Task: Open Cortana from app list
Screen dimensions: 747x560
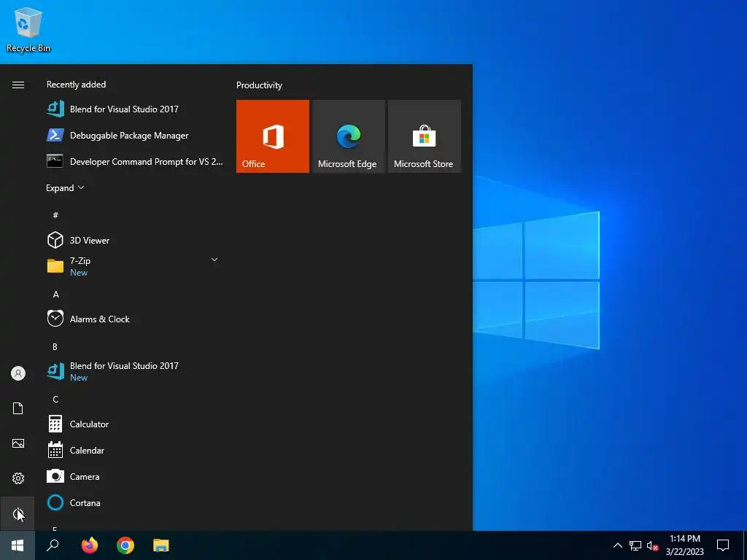Action: 135,503
